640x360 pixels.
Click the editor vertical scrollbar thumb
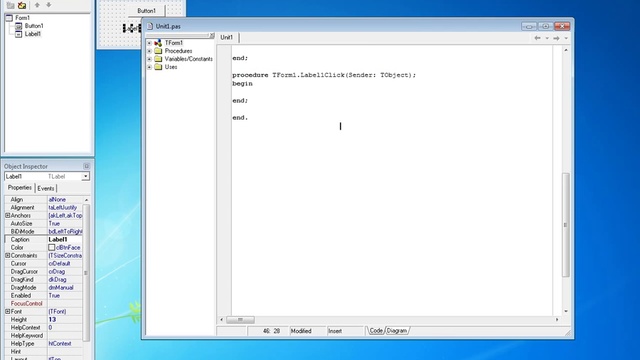pos(565,225)
